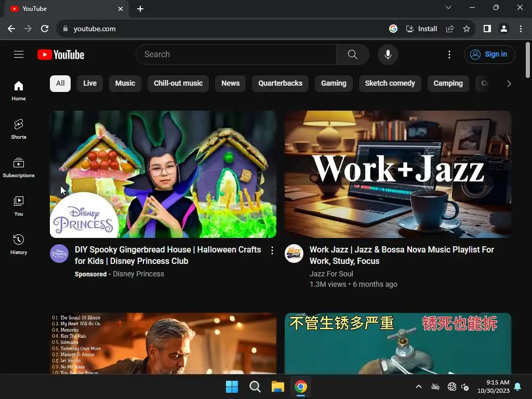This screenshot has width=532, height=399.
Task: Toggle Chrome side panel
Action: pyautogui.click(x=487, y=29)
